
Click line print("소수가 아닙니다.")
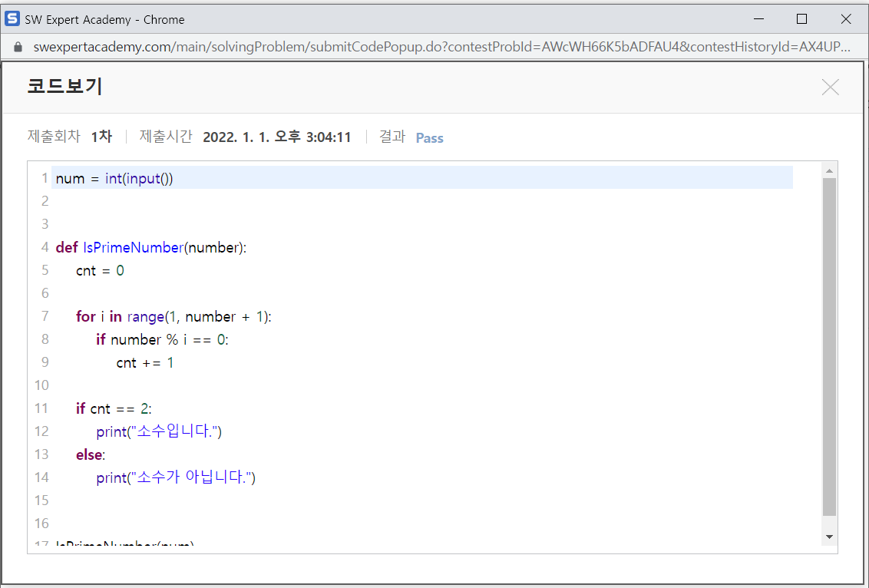[176, 477]
